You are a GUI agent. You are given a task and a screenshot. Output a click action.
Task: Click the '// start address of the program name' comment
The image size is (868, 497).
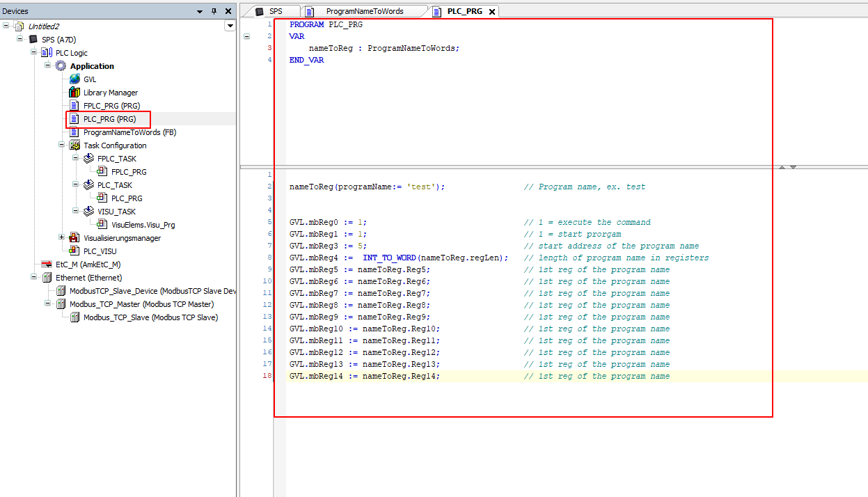click(611, 246)
